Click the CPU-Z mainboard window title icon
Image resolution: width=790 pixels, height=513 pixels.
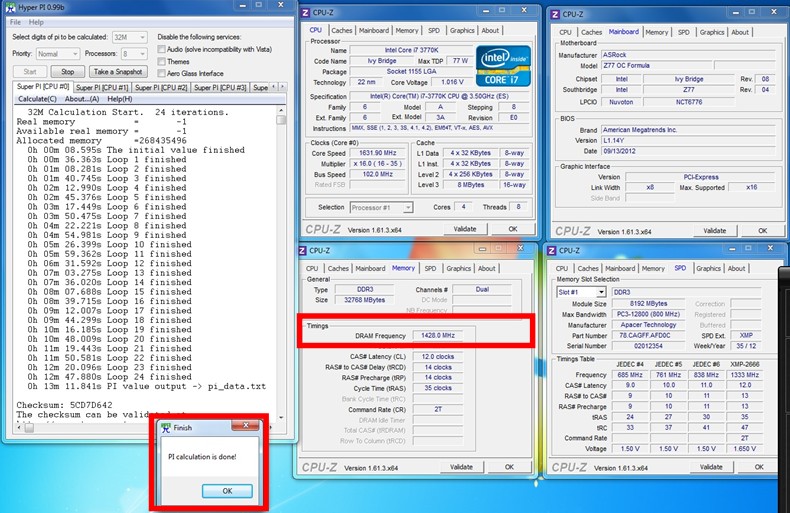555,14
